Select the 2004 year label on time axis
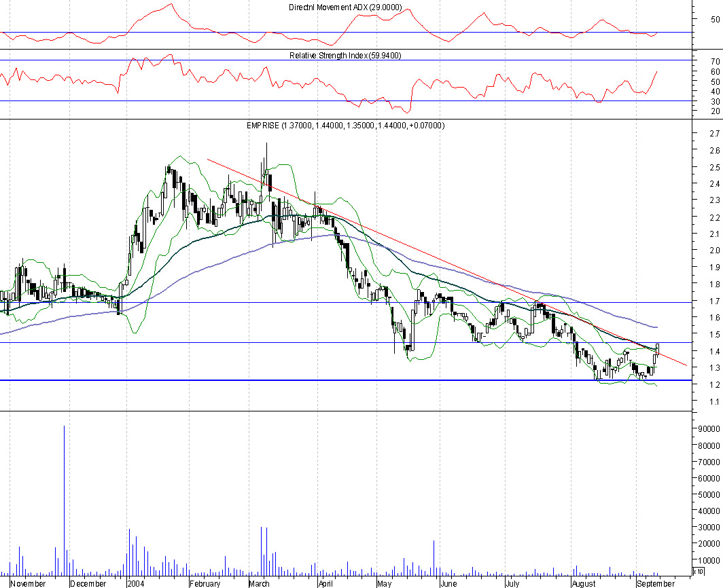The height and width of the screenshot is (588, 723). tap(136, 583)
